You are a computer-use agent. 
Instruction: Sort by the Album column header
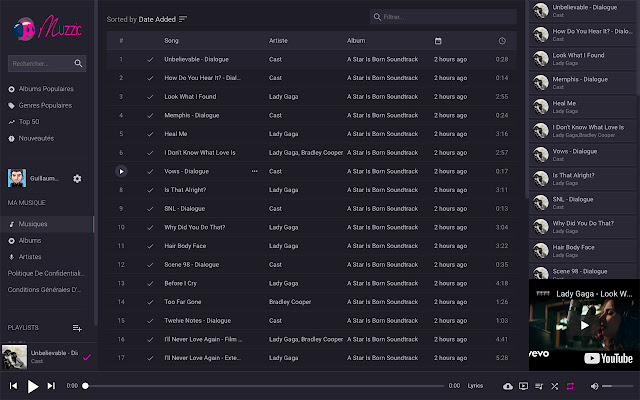coord(356,40)
